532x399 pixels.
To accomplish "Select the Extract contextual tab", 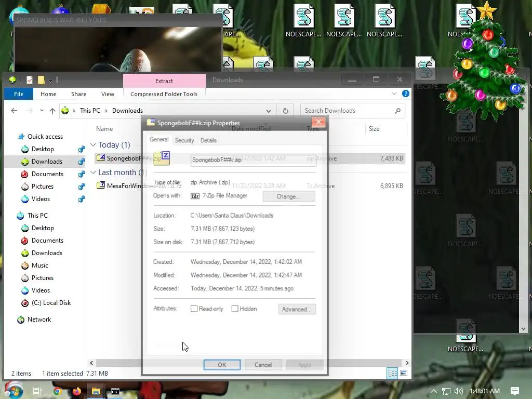I will [164, 81].
